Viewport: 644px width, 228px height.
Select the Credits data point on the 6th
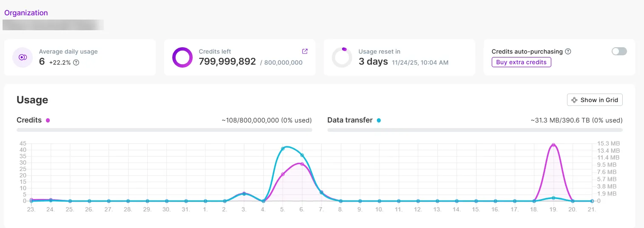tap(302, 164)
